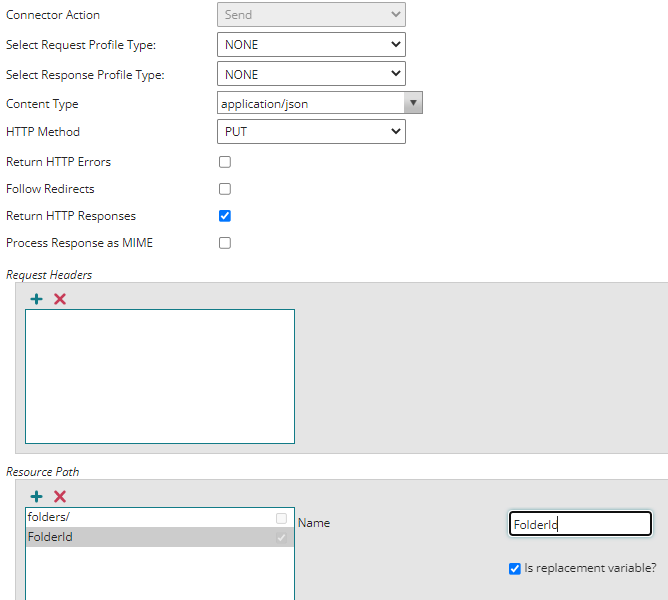Enable Return HTTP Errors checkbox
This screenshot has width=668, height=600.
225,162
